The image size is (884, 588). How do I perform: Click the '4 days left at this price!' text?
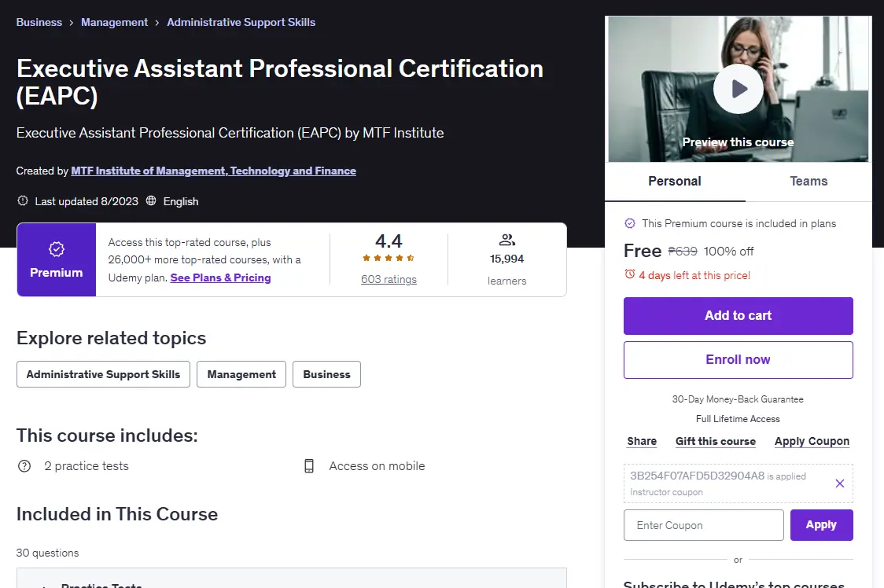[x=694, y=275]
